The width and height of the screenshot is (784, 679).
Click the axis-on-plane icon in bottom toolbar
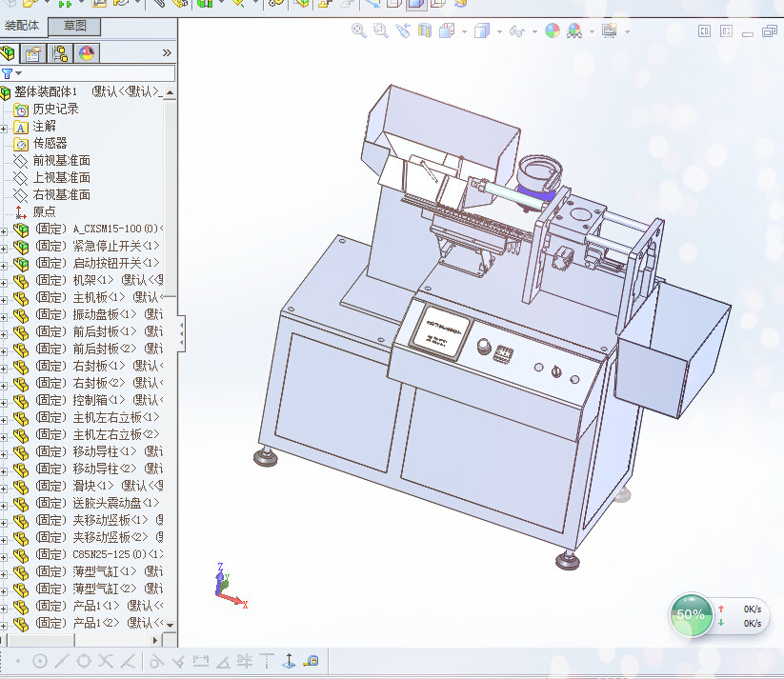(x=289, y=661)
